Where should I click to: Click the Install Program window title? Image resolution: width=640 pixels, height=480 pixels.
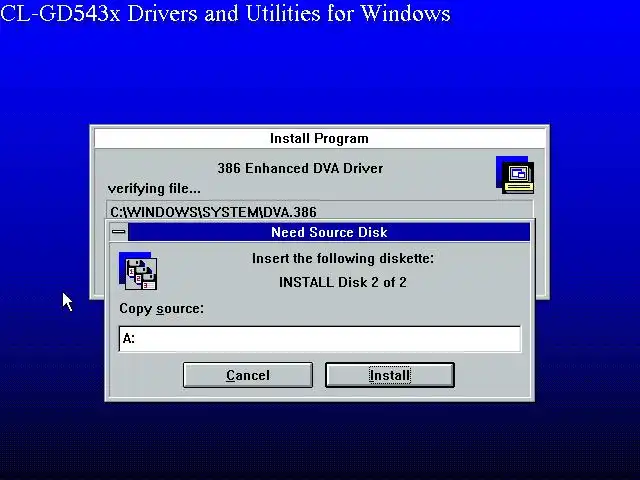pyautogui.click(x=319, y=138)
